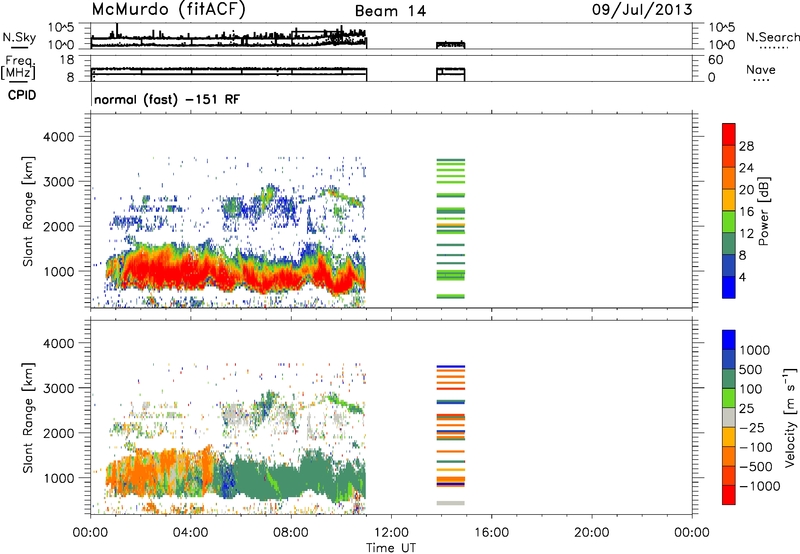The width and height of the screenshot is (800, 554).
Task: Click the 'N.Sky' axis label
Action: (x=19, y=37)
